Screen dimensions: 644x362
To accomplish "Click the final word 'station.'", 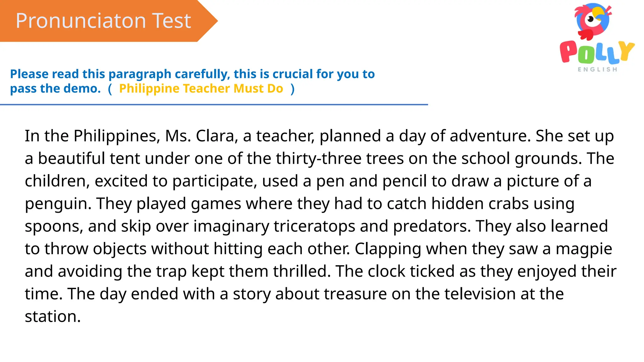I will click(x=53, y=316).
